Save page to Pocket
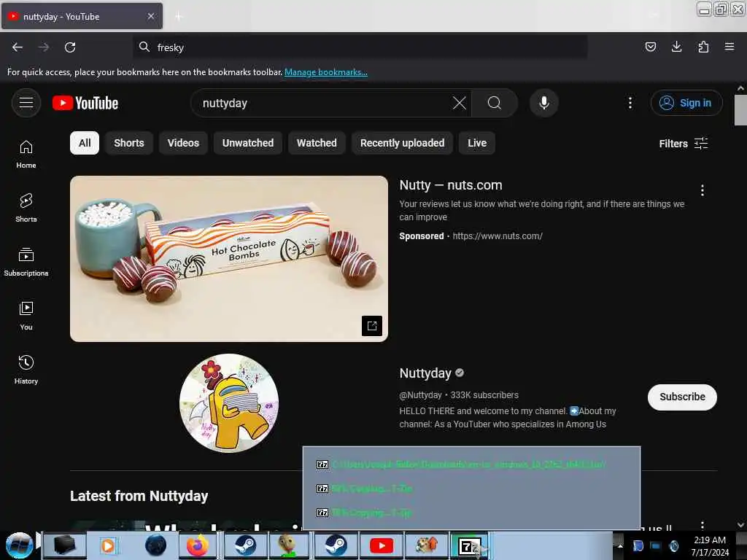The image size is (747, 560). 650,47
